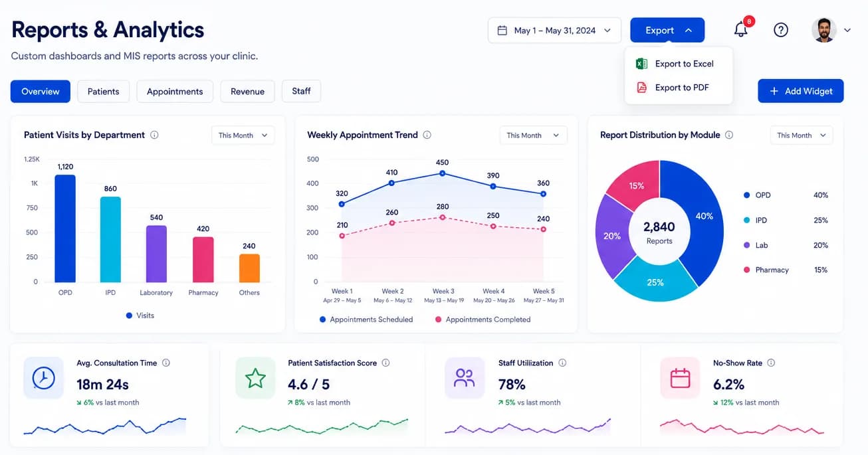Viewport: 868px width, 455px height.
Task: Click the Lab legend color dot
Action: pos(746,245)
